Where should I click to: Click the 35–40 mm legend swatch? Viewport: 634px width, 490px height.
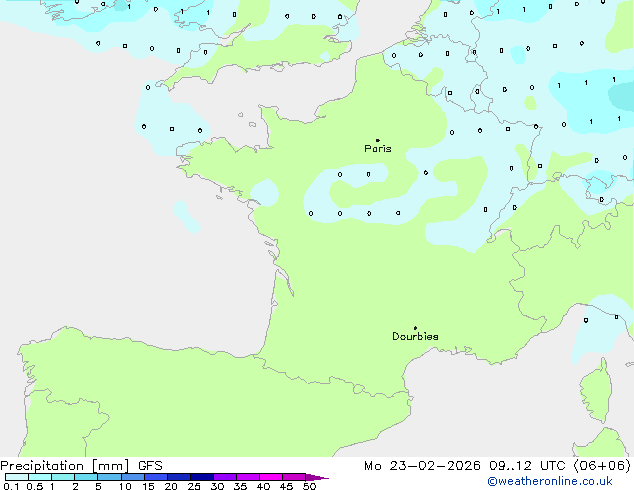point(248,477)
